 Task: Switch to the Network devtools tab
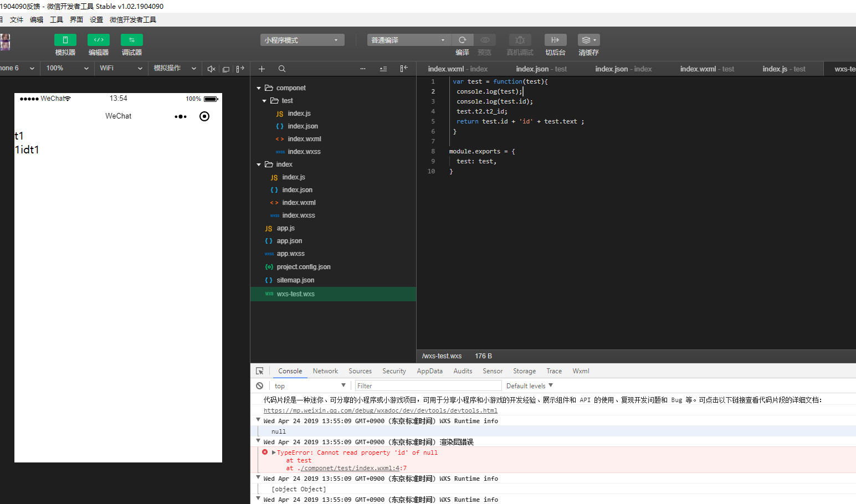click(325, 371)
